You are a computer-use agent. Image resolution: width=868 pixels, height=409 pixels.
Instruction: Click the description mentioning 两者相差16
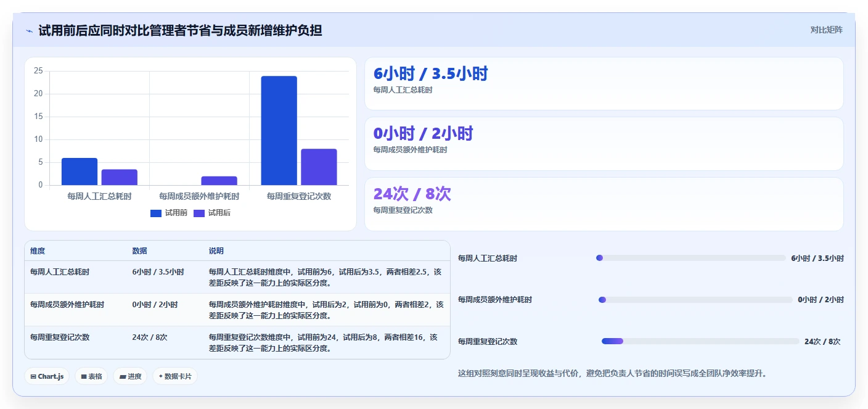(x=324, y=343)
